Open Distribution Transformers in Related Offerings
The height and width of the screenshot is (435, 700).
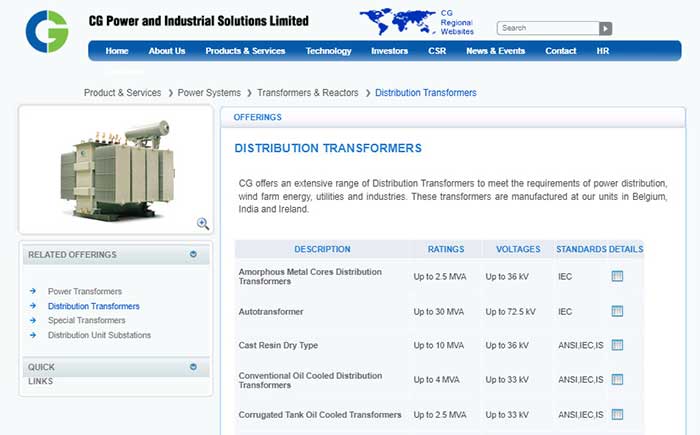94,306
